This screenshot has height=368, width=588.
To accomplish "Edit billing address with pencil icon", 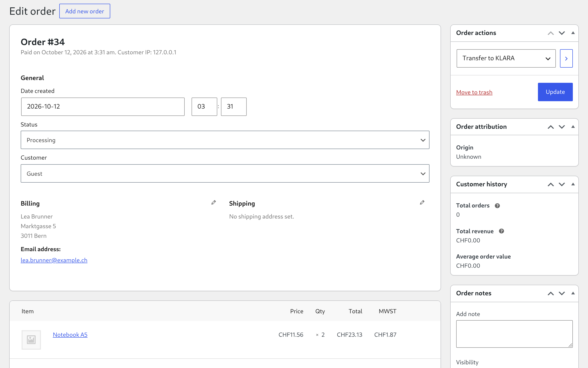I will [214, 202].
